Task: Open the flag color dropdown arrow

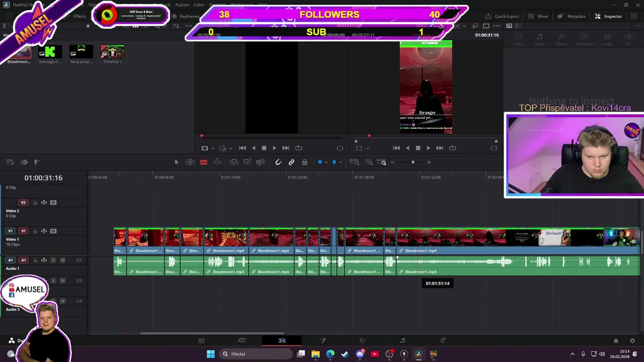Action: tap(326, 162)
